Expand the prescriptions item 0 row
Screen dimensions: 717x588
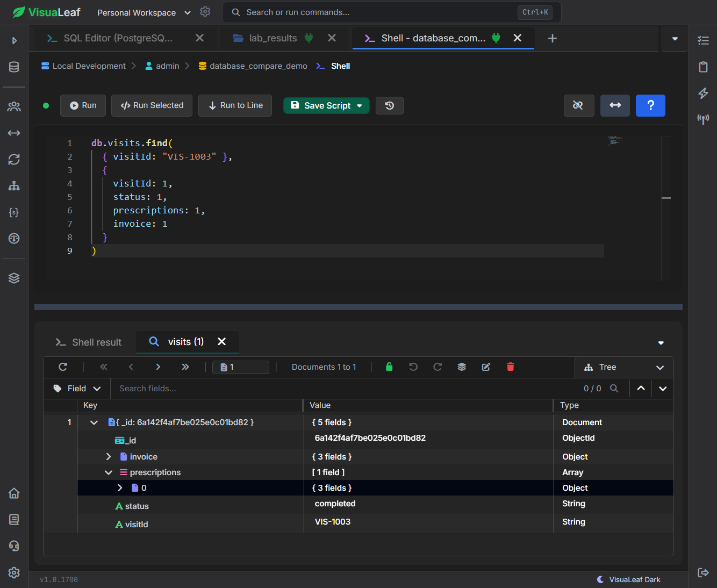[120, 487]
